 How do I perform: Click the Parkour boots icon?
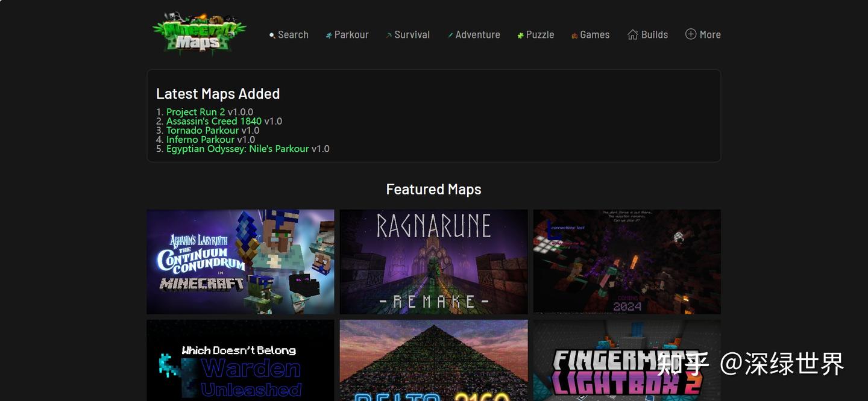329,36
